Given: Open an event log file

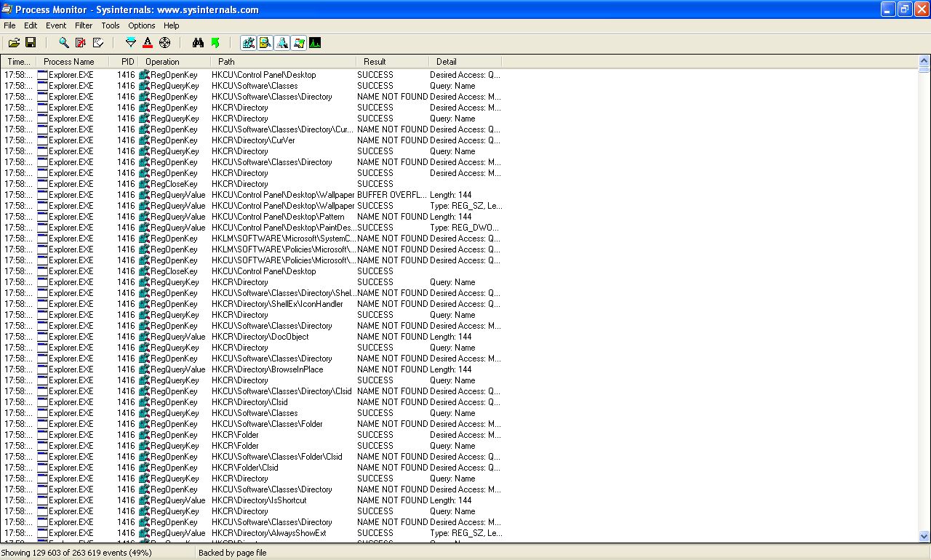Looking at the screenshot, I should click(x=14, y=42).
